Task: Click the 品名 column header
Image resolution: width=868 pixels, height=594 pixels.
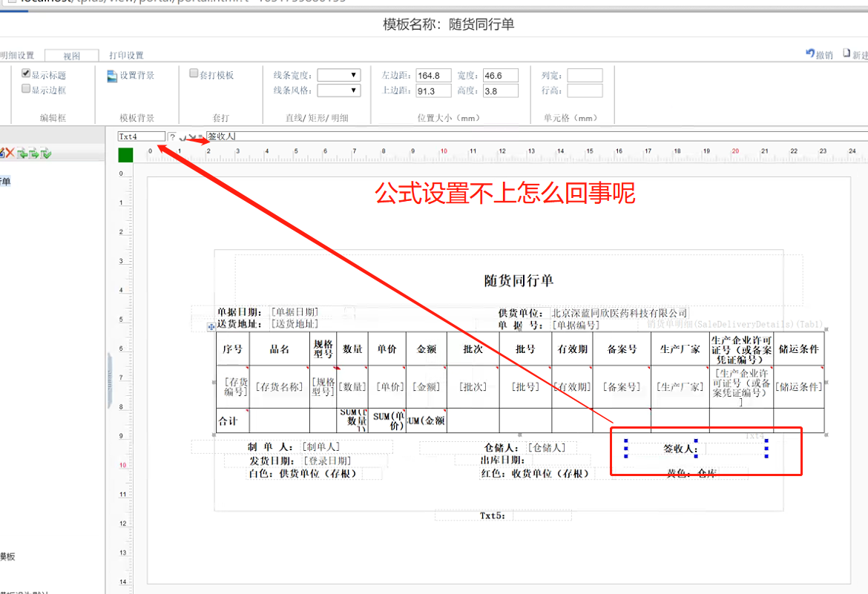Action: pyautogui.click(x=280, y=349)
